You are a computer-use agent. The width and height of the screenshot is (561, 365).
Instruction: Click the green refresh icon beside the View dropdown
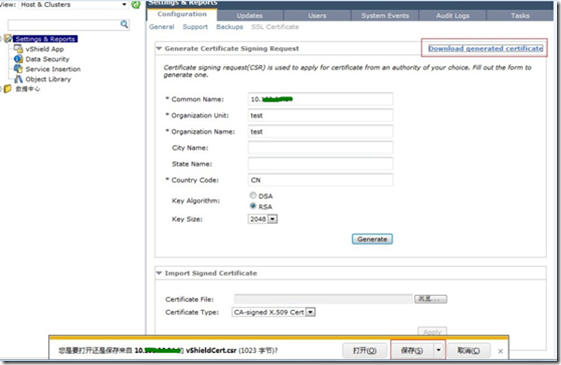pos(136,5)
